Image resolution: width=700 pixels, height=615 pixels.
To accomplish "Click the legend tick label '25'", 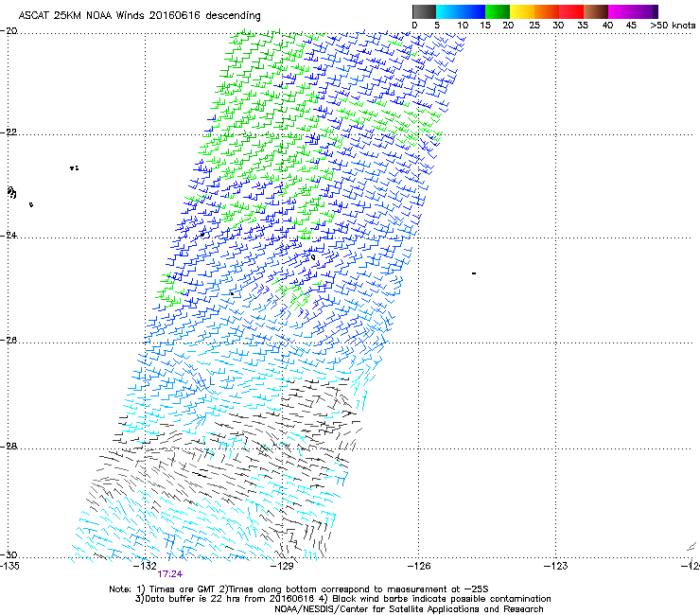I will coord(534,26).
